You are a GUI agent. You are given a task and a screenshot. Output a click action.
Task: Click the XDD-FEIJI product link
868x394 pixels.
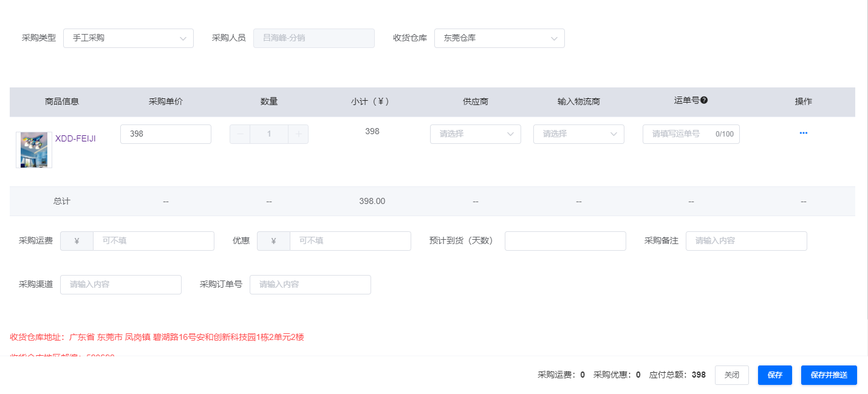tap(75, 138)
